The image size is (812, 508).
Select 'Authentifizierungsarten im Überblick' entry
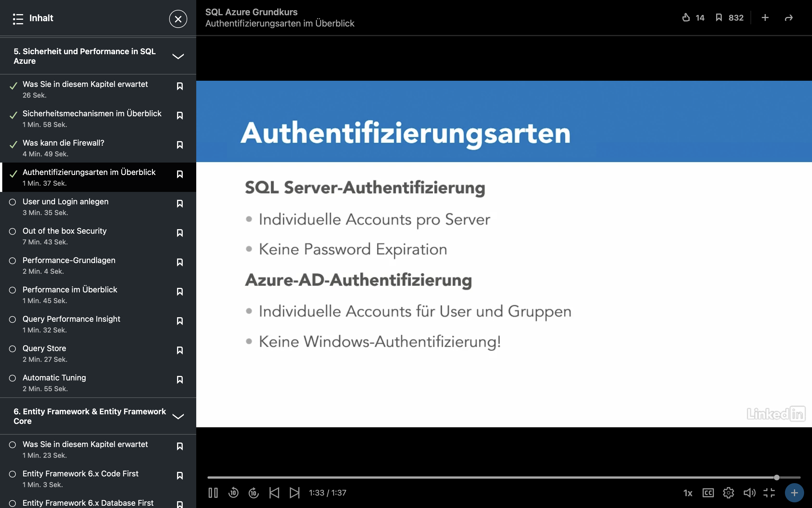pyautogui.click(x=98, y=178)
